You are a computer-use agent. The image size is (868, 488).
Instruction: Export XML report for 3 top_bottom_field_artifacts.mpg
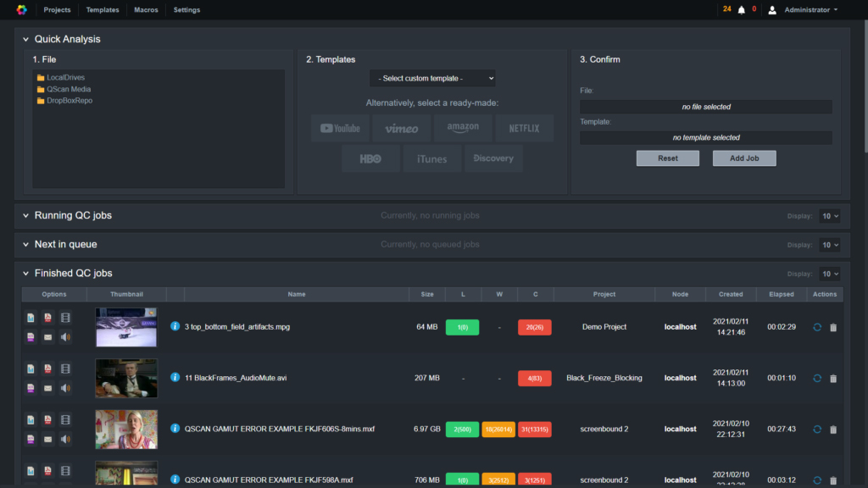tap(31, 337)
